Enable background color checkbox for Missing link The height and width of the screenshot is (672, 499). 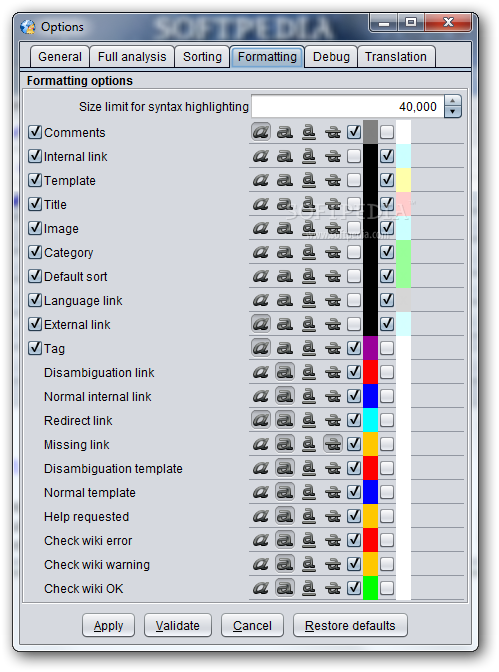point(387,444)
